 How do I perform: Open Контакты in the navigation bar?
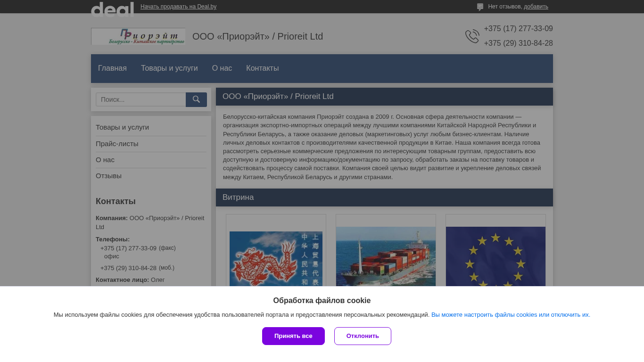[262, 68]
